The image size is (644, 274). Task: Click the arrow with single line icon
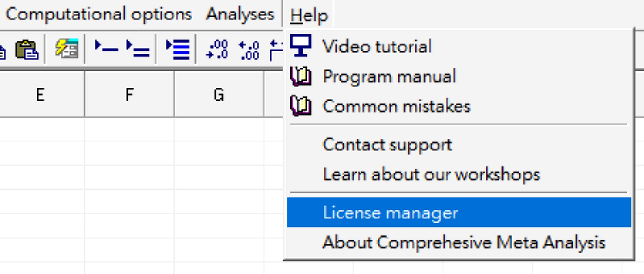(106, 49)
